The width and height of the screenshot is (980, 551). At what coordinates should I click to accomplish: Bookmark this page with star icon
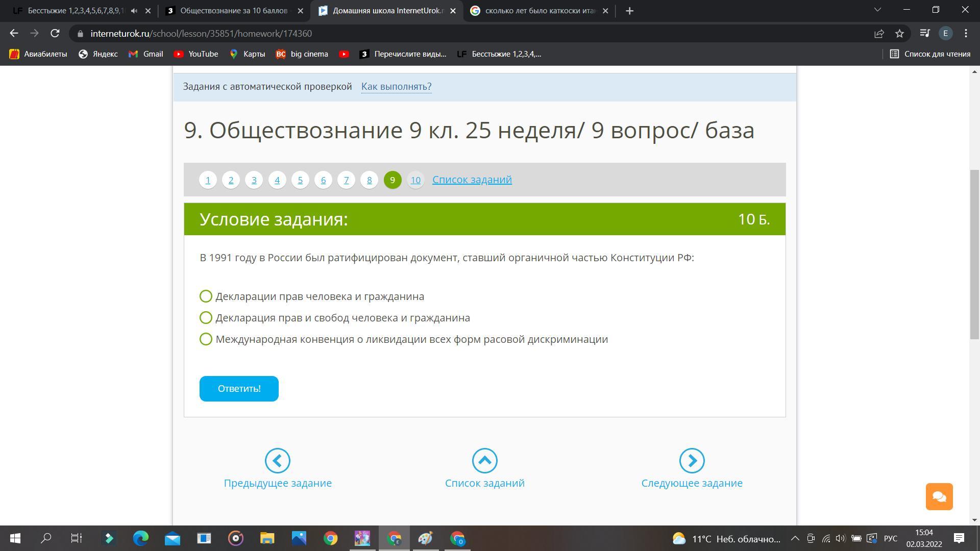point(899,34)
